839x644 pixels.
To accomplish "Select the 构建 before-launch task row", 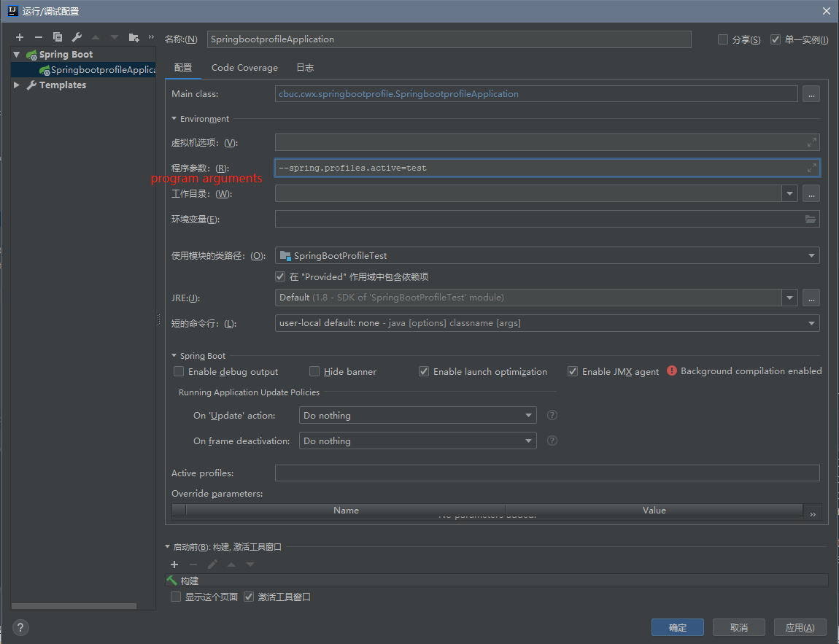I will point(497,581).
